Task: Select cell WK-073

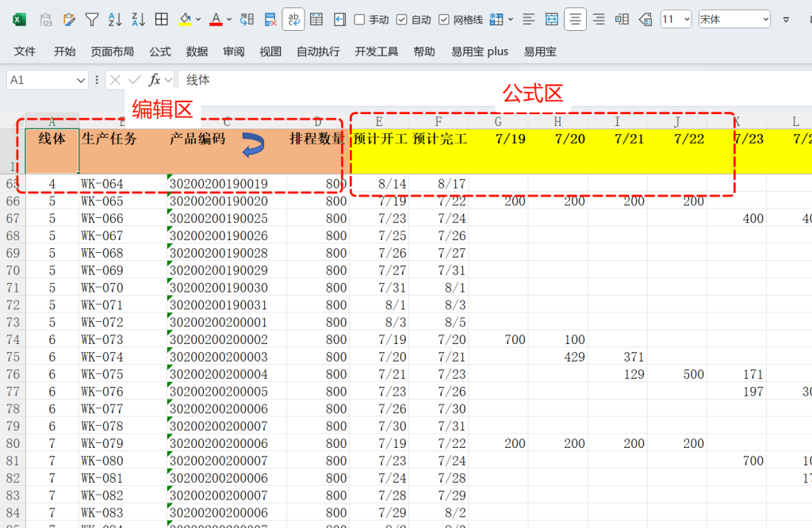Action: coord(123,339)
